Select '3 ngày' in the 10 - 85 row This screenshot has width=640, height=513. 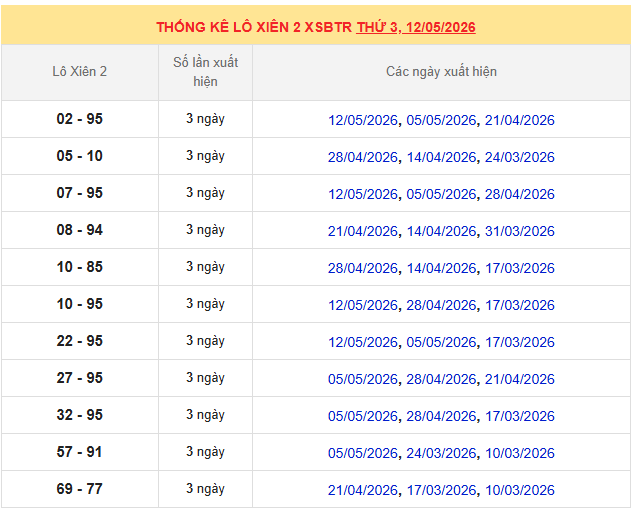pyautogui.click(x=205, y=267)
